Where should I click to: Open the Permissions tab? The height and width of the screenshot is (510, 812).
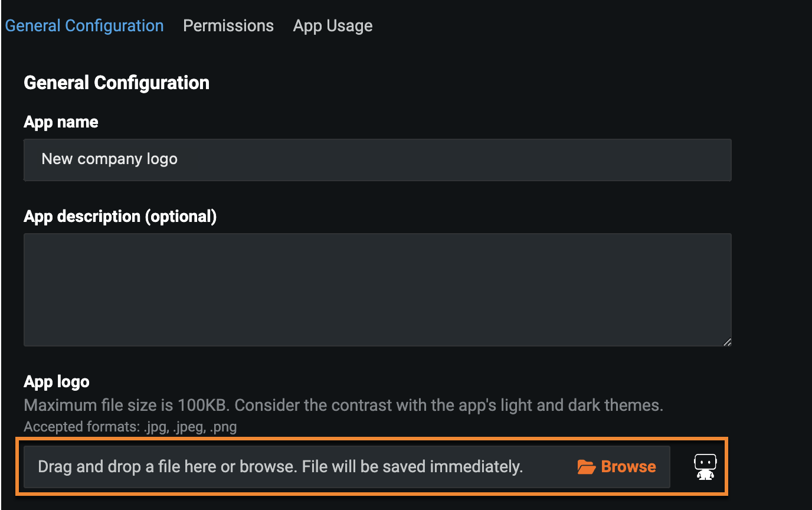coord(228,26)
